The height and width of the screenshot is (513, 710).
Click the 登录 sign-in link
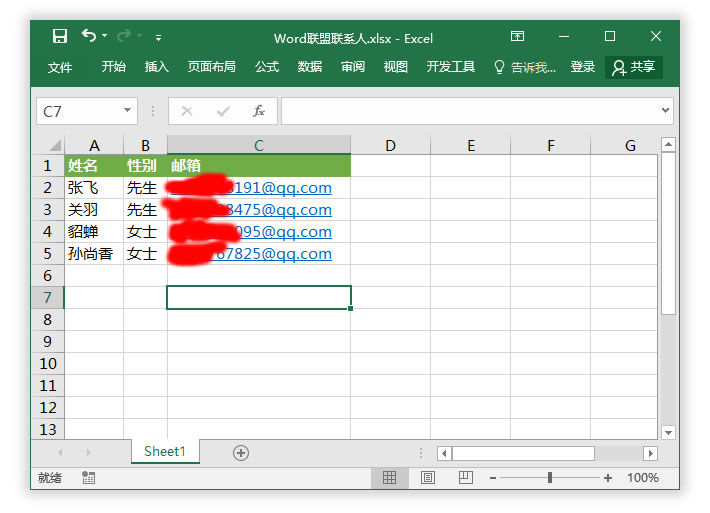pyautogui.click(x=582, y=67)
